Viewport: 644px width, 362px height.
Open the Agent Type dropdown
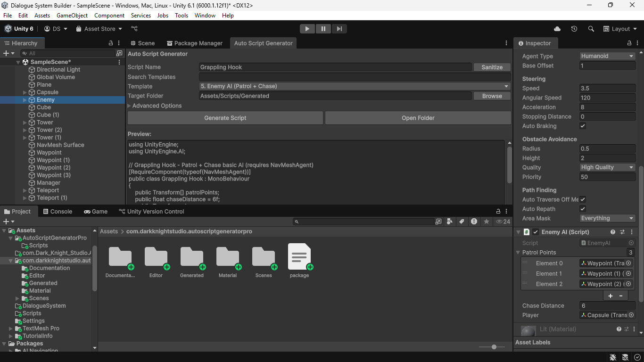coord(608,56)
